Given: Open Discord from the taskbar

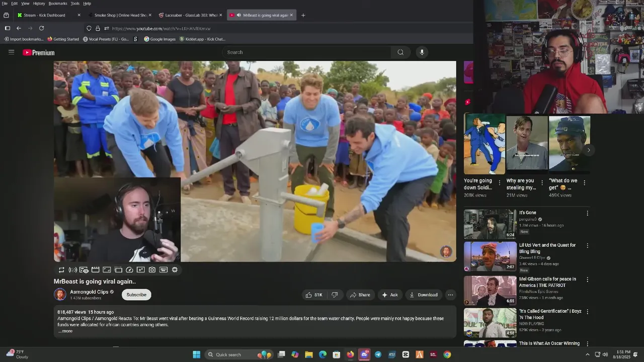Looking at the screenshot, I should tap(364, 354).
